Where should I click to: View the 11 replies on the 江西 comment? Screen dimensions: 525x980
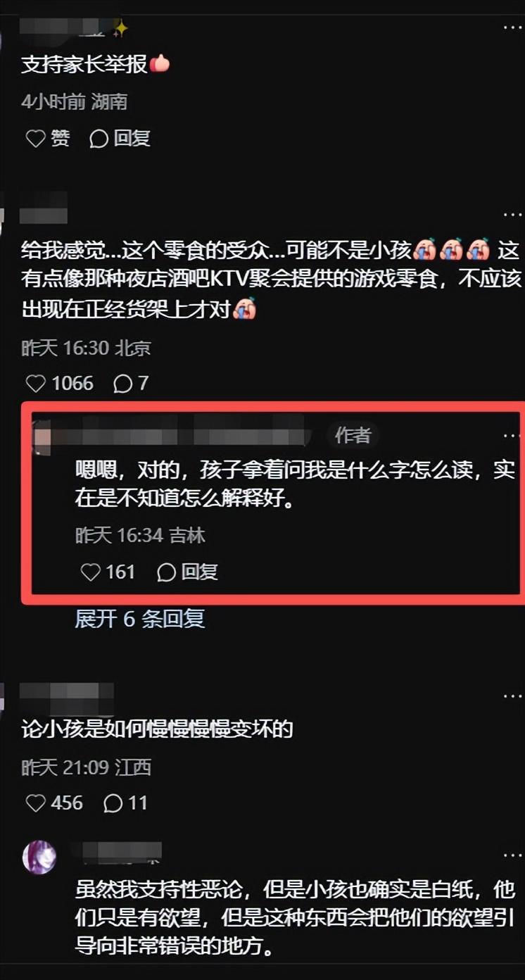125,803
